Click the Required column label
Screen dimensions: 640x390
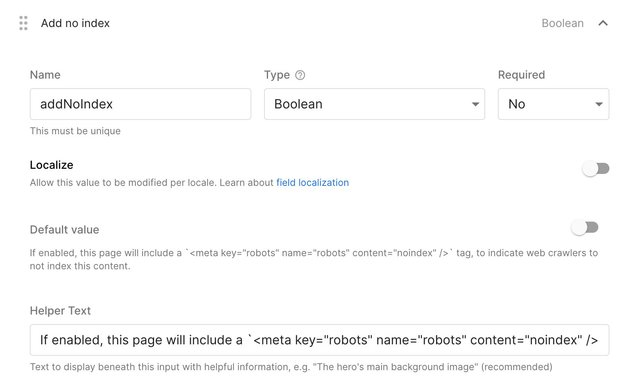pyautogui.click(x=521, y=75)
